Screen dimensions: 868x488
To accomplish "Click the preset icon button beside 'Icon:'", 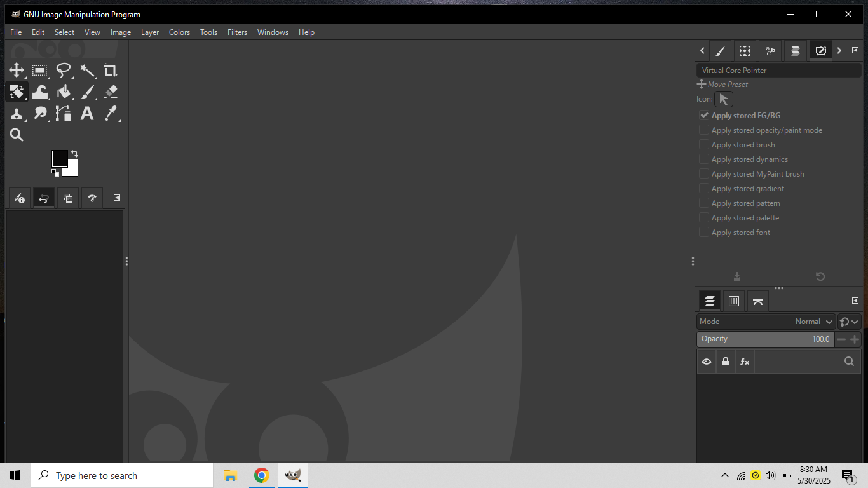I will pos(724,99).
